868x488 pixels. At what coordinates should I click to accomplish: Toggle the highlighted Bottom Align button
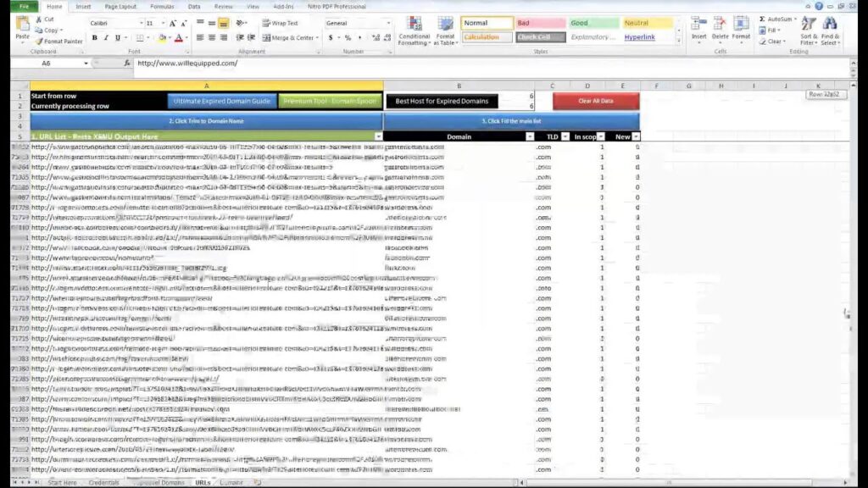[x=224, y=23]
